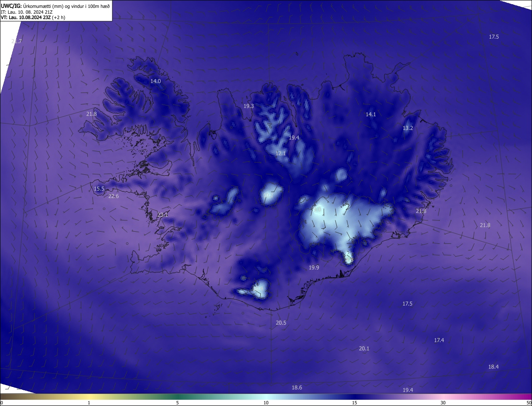Click the colorbar tick label 0

(x=2, y=403)
